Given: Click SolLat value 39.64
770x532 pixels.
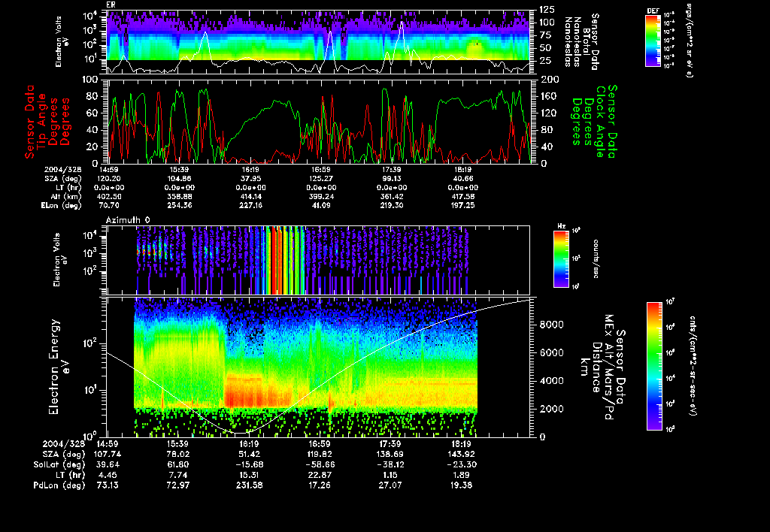Looking at the screenshot, I should click(107, 464).
